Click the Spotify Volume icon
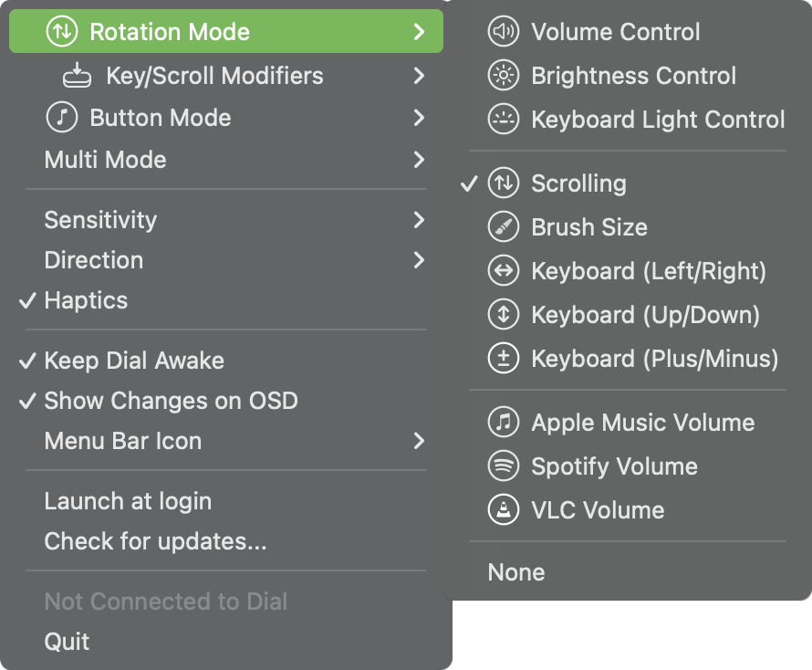This screenshot has width=812, height=670. (x=503, y=466)
